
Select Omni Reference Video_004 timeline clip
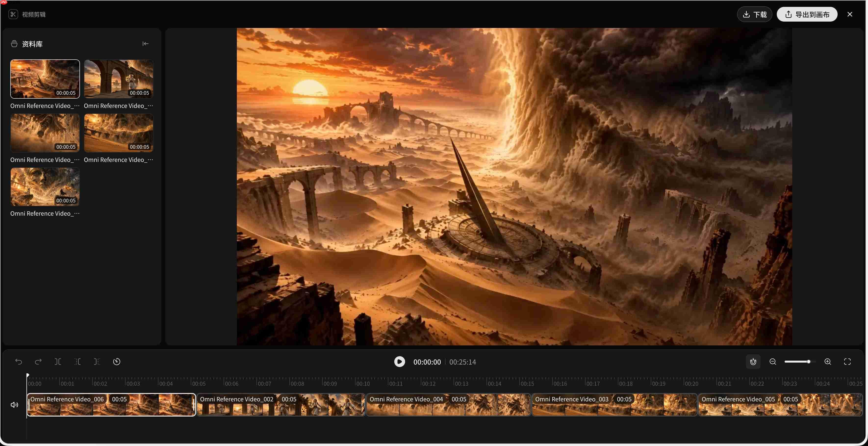(448, 405)
